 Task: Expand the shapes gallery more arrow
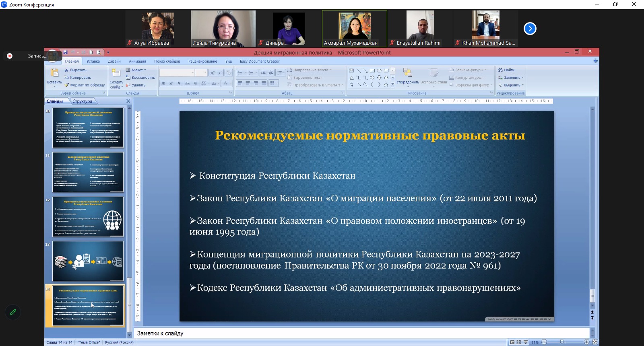pyautogui.click(x=393, y=85)
